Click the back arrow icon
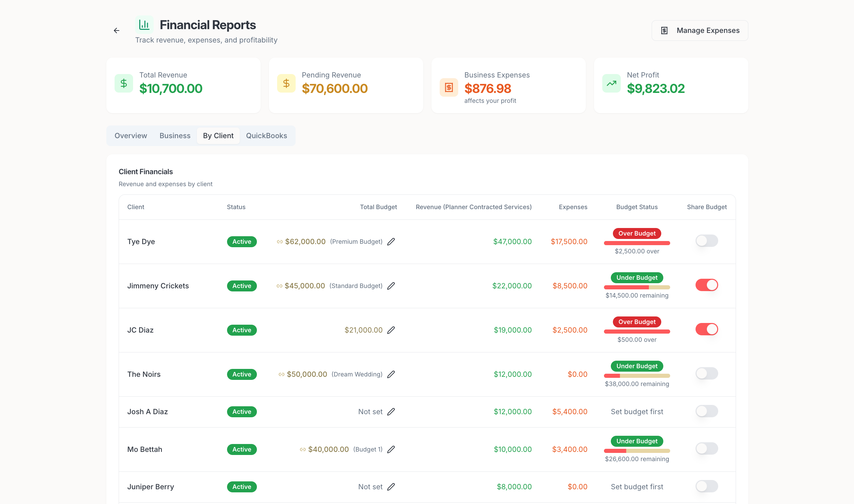854x504 pixels. [x=117, y=31]
